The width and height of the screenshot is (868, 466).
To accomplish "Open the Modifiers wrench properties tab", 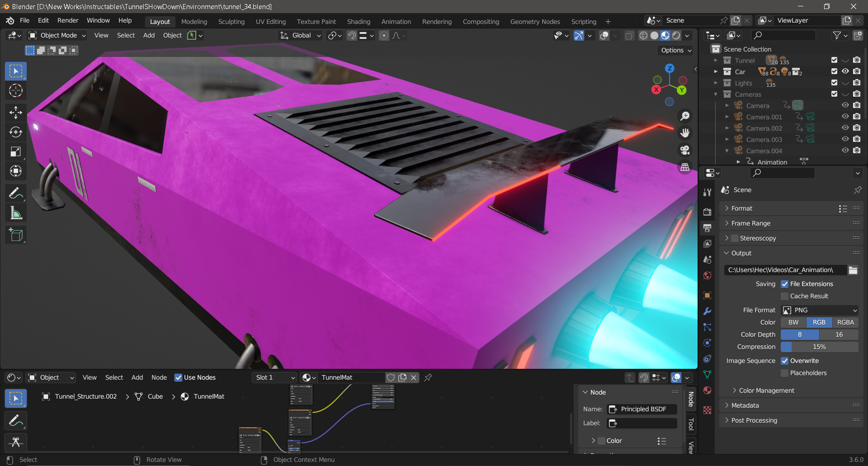I will (x=708, y=311).
